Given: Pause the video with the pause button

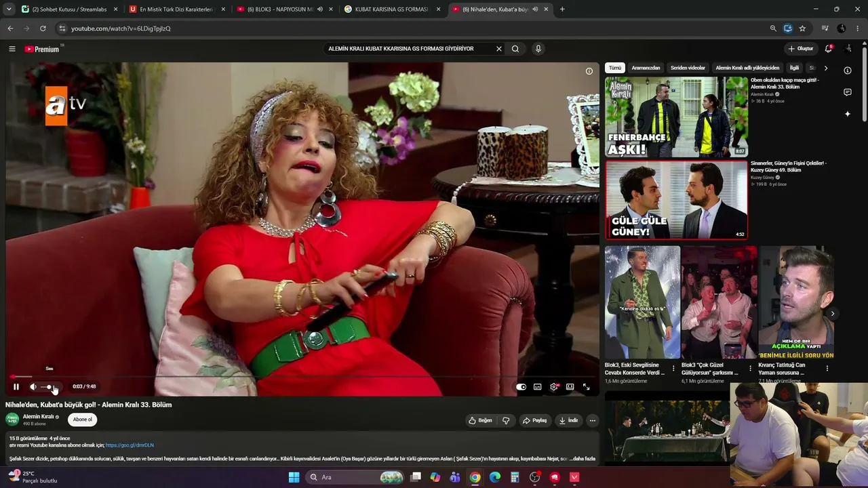Looking at the screenshot, I should 16,387.
